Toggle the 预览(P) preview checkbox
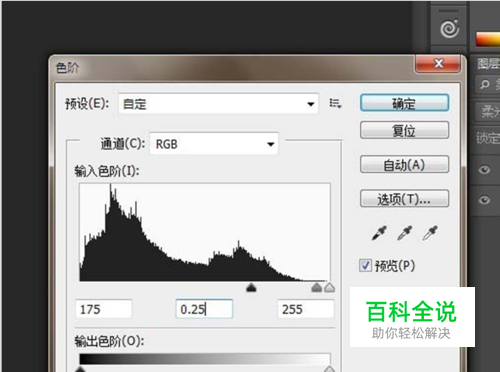The image size is (500, 372). click(x=365, y=266)
